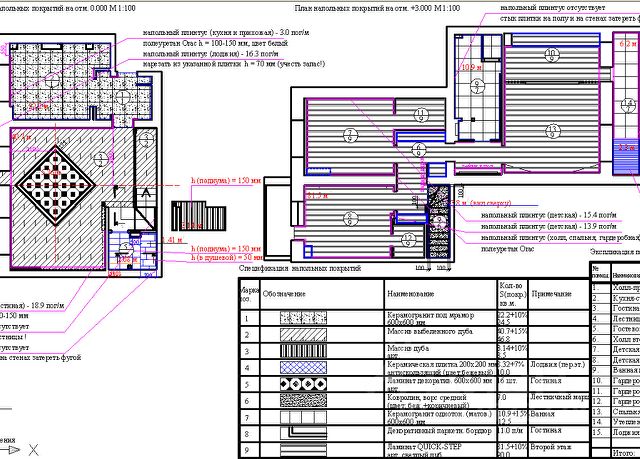Click the speckled carpet hatch sample in row 6
This screenshot has width=640, height=459.
[x=303, y=401]
